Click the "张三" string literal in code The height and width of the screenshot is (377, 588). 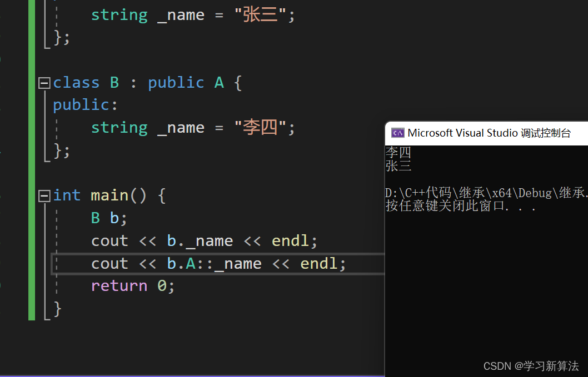pos(260,15)
